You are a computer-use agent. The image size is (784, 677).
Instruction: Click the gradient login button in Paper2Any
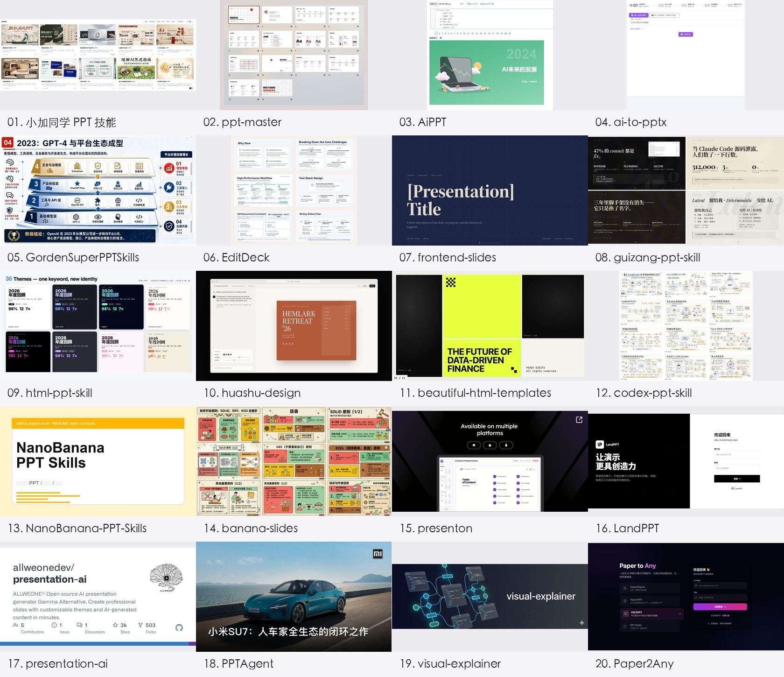(x=720, y=606)
